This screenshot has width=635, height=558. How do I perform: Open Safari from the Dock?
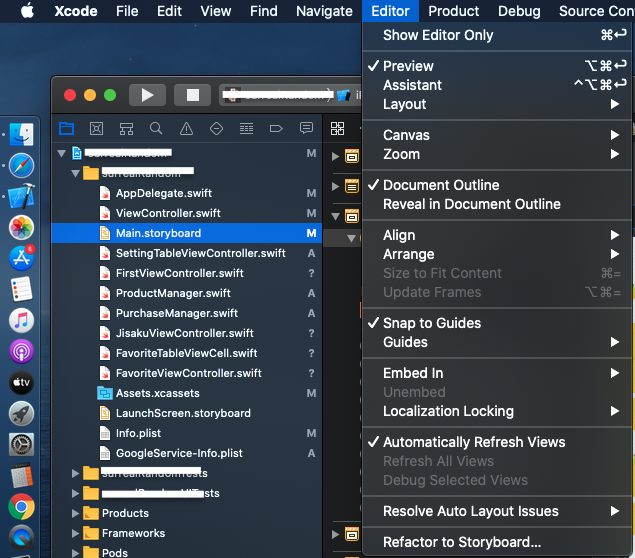pos(21,166)
